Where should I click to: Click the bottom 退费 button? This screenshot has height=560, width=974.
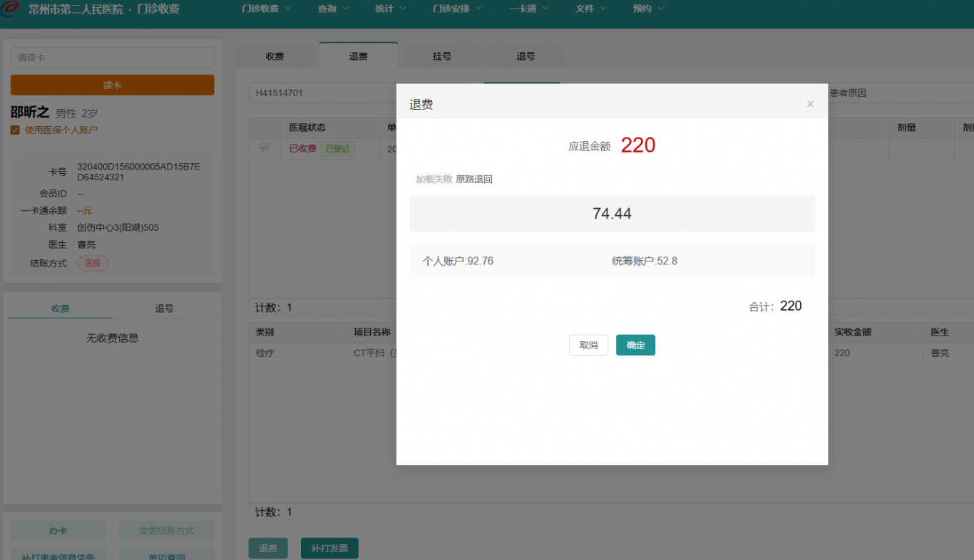click(x=268, y=548)
